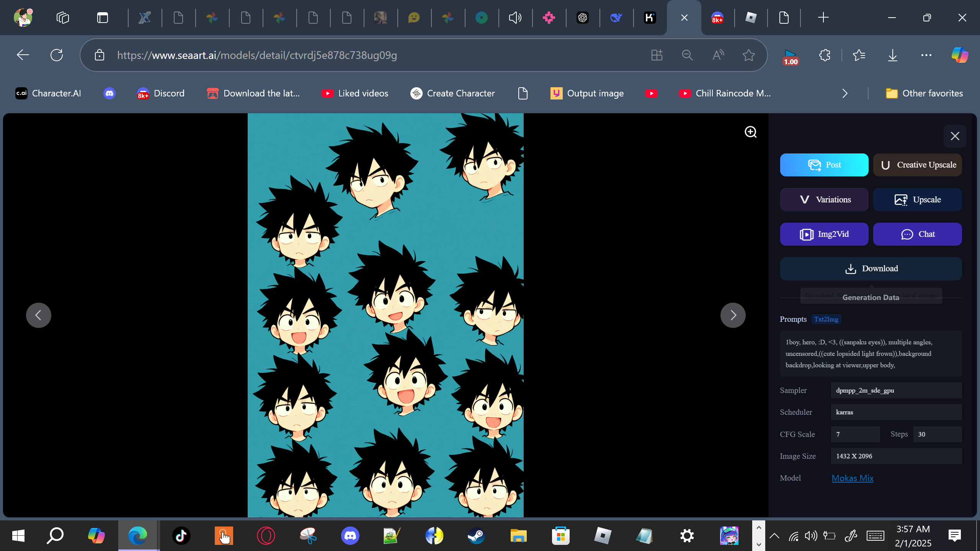Open the Mokas Mix model link
The width and height of the screenshot is (980, 551).
[x=853, y=478]
